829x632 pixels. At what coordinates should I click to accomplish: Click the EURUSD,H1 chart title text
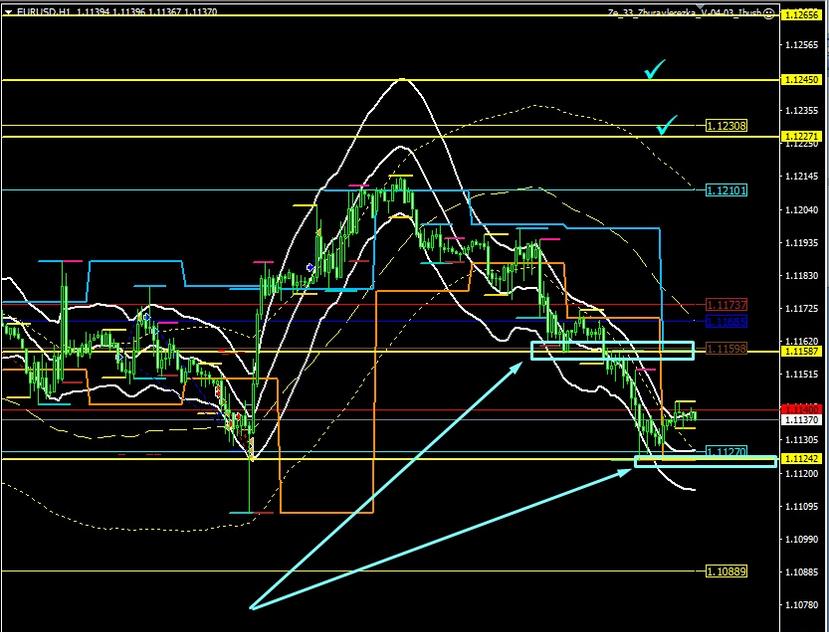point(44,11)
